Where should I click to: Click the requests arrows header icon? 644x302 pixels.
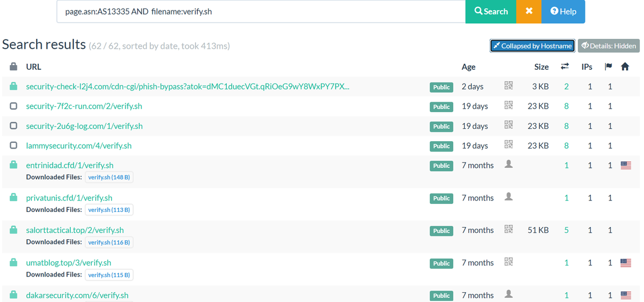(x=565, y=67)
